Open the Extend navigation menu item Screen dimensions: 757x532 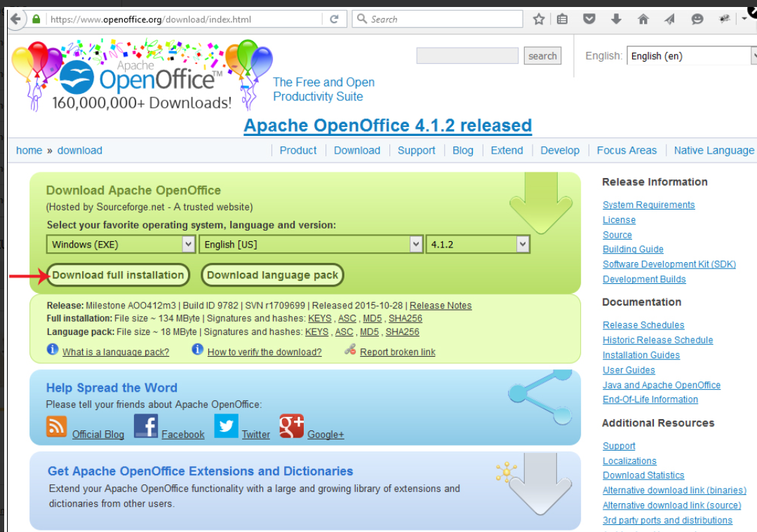(507, 151)
